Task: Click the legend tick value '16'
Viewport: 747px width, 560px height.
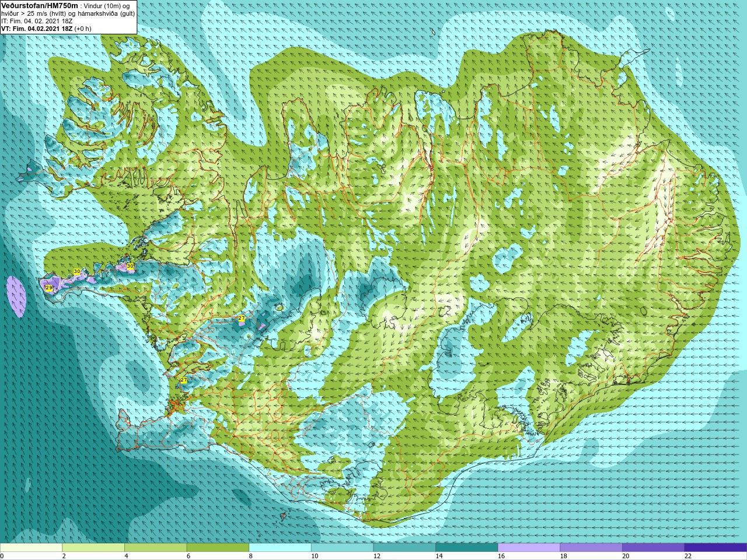Action: (501, 556)
